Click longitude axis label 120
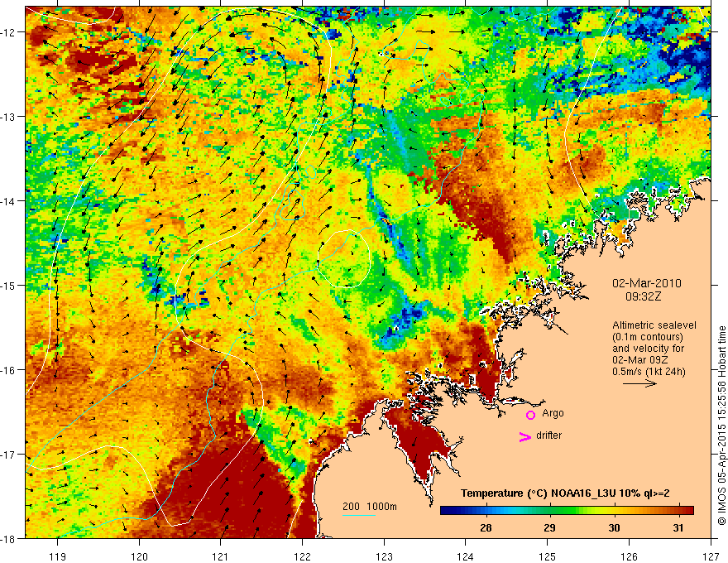This screenshot has height=563, width=728. [139, 556]
